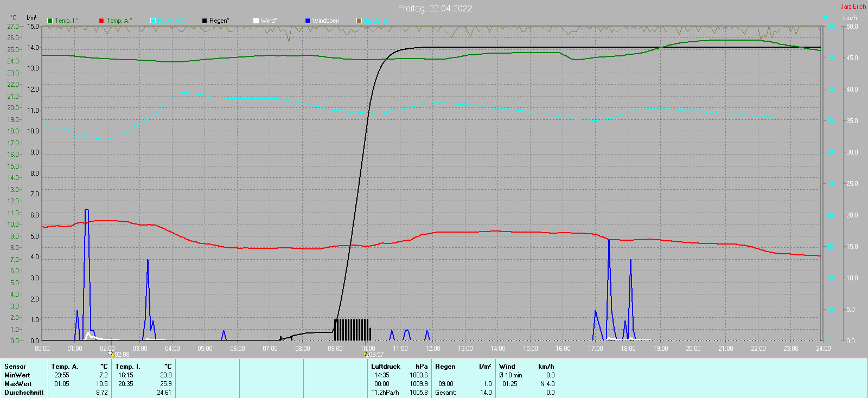Click the Wind header in statistics table
The height and width of the screenshot is (398, 868).
(507, 367)
